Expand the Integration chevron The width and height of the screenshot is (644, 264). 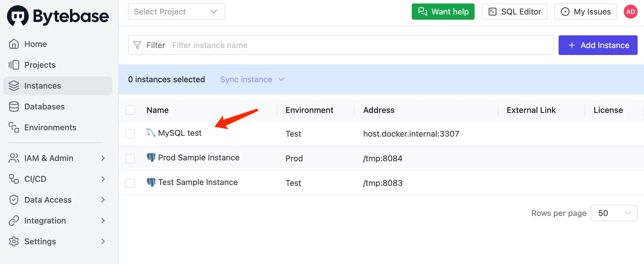[103, 221]
